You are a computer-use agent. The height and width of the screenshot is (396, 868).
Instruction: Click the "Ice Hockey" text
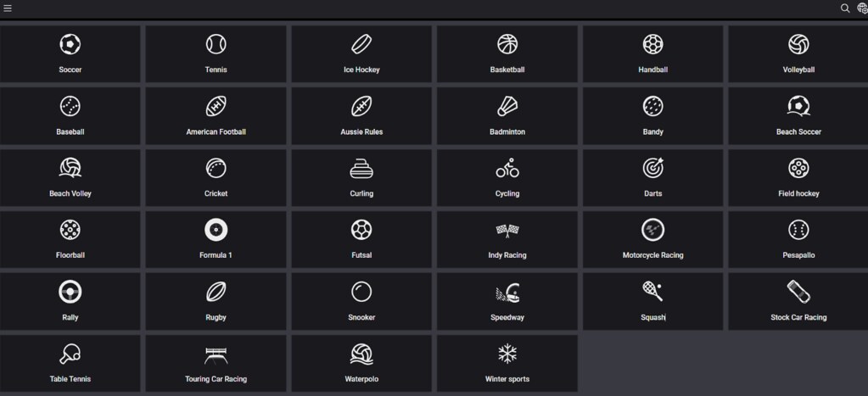click(361, 70)
